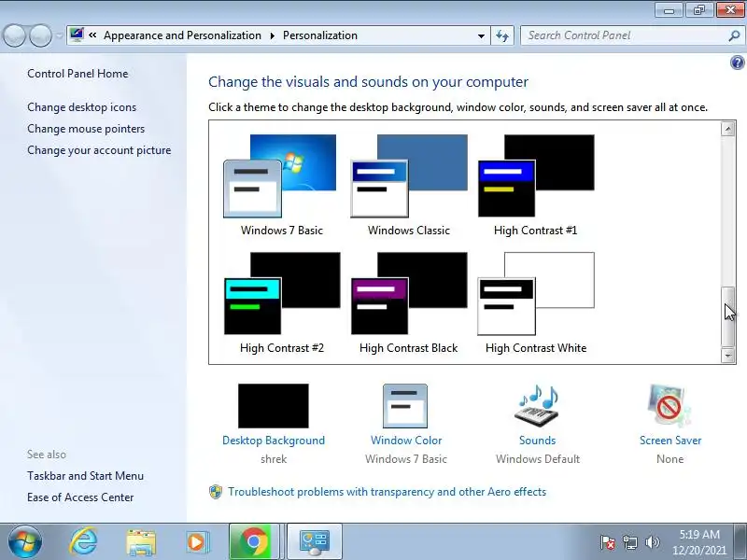Open Taskbar and Start Menu settings
747x560 pixels.
click(x=85, y=476)
